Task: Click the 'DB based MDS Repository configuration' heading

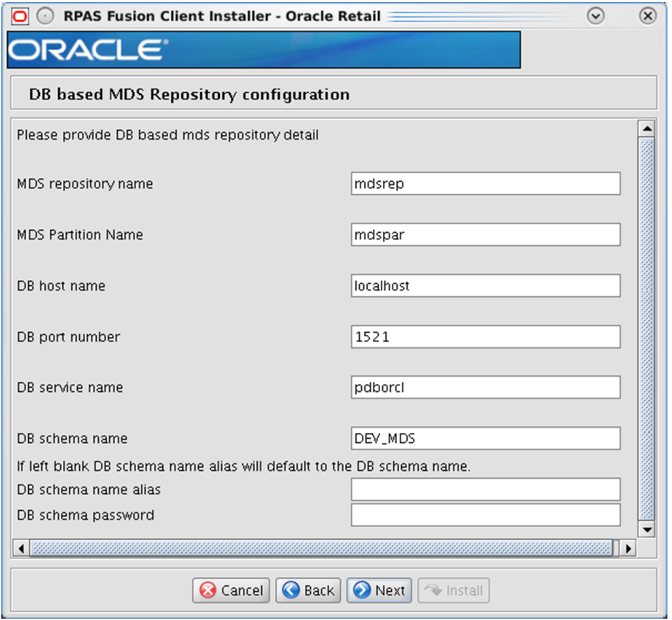Action: [189, 94]
